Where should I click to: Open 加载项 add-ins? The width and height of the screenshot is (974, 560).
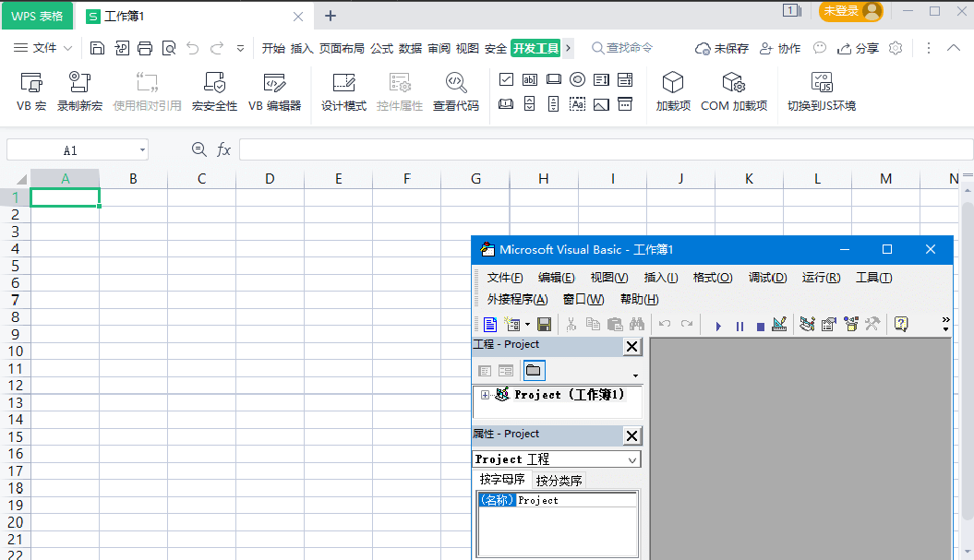coord(673,90)
